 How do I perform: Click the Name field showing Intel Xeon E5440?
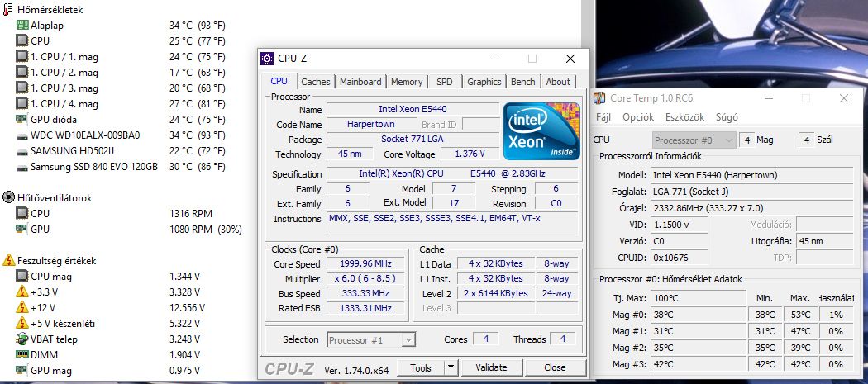(x=413, y=110)
